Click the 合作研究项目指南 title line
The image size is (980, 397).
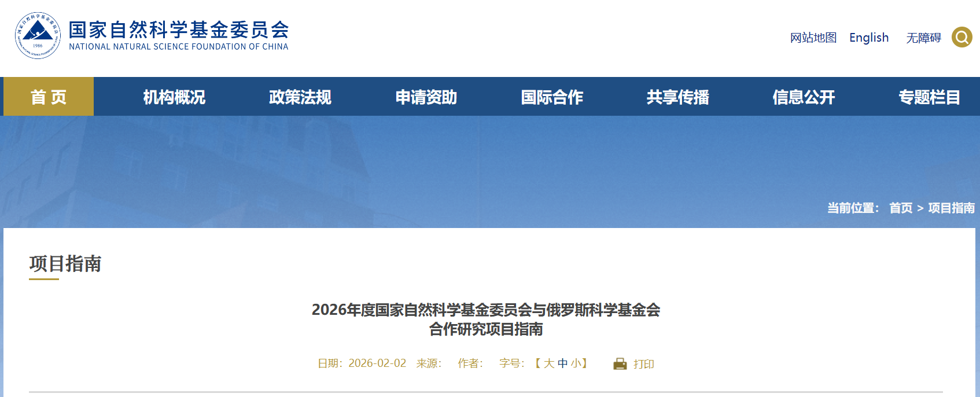coord(486,329)
